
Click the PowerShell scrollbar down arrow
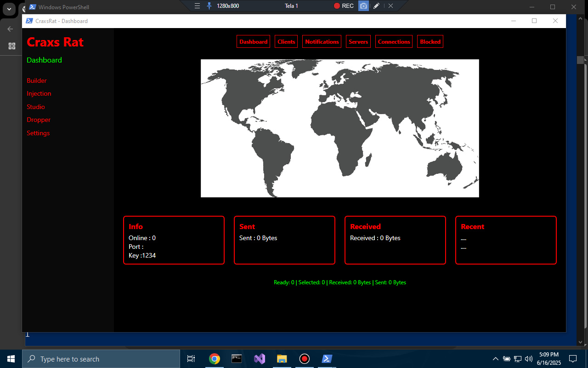tap(580, 342)
